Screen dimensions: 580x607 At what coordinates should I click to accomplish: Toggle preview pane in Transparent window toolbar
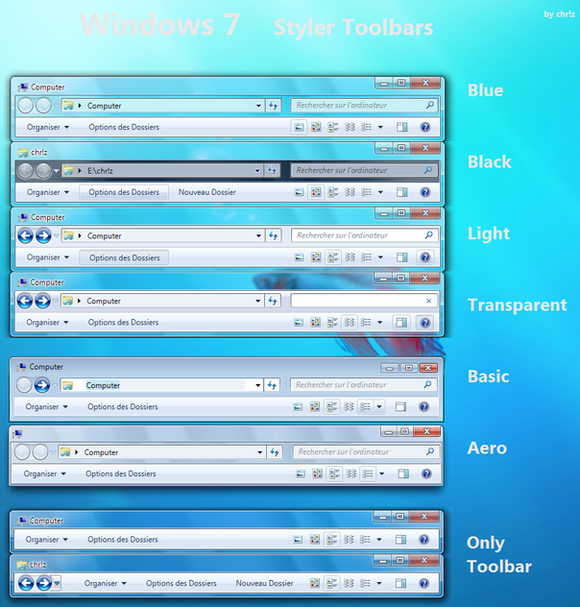[401, 322]
